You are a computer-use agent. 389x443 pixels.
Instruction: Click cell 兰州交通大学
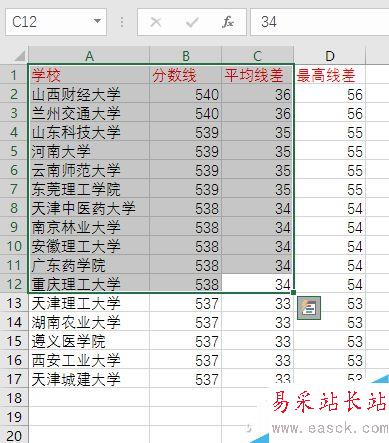pos(89,113)
